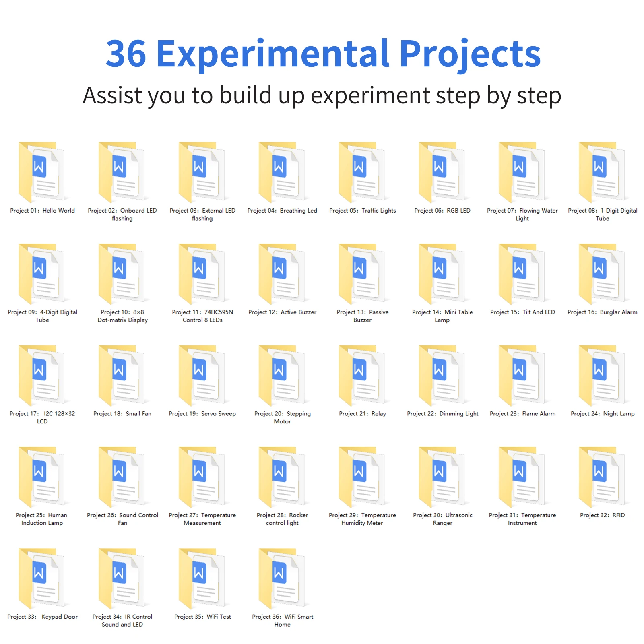Select the Project 05 Traffic Lights folder
Viewport: 644px width, 644px height.
362,172
